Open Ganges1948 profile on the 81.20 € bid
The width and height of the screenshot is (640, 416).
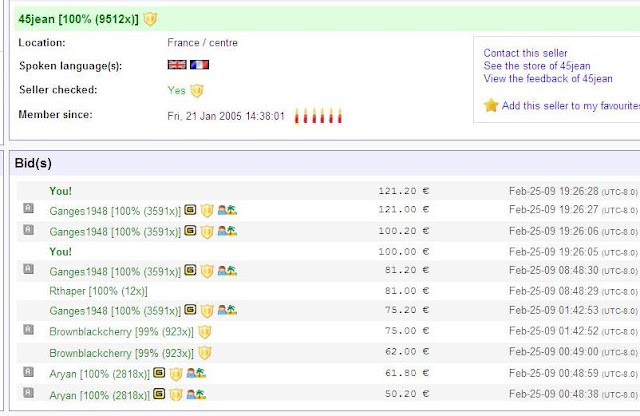(x=115, y=271)
